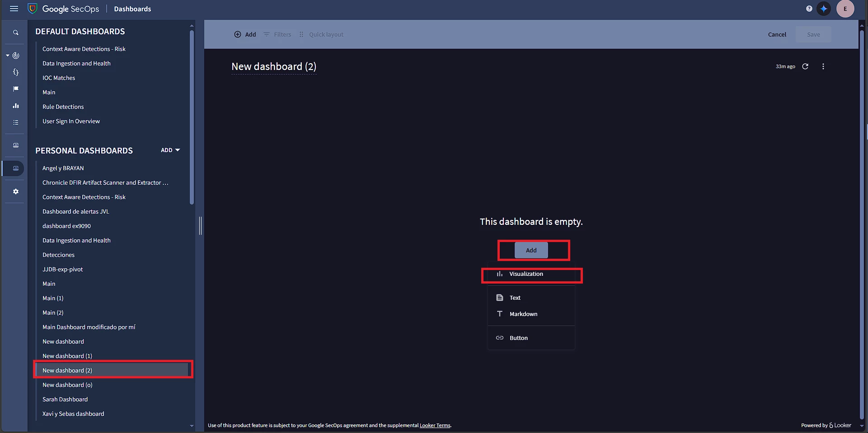868x433 pixels.
Task: Open Chronicle DFIR Artifact Scanner dashboard
Action: click(105, 182)
